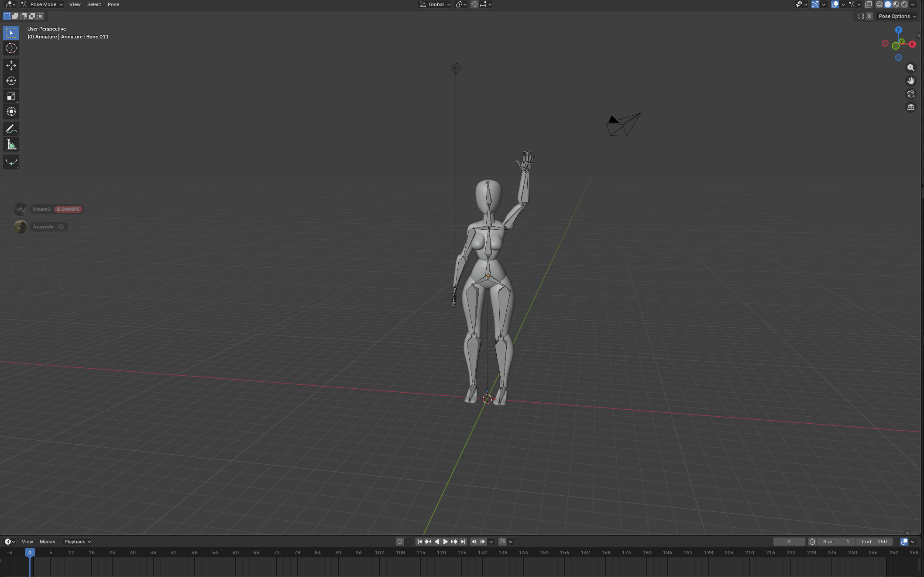Open the Select menu
Viewport: 924px width, 577px height.
pyautogui.click(x=94, y=4)
